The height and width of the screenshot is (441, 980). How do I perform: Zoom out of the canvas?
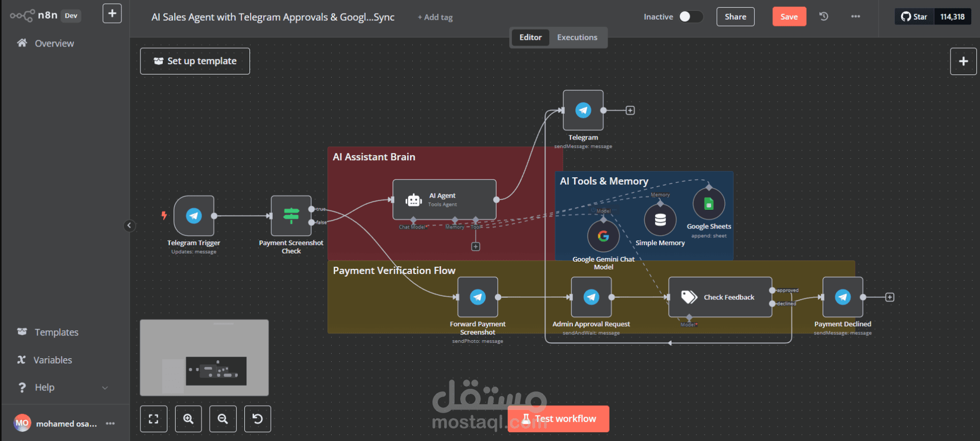tap(223, 419)
